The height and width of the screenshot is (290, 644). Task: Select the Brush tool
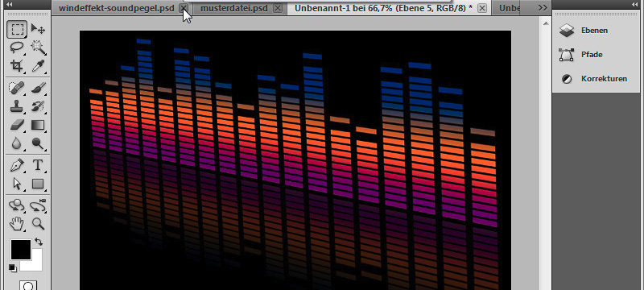click(x=38, y=88)
